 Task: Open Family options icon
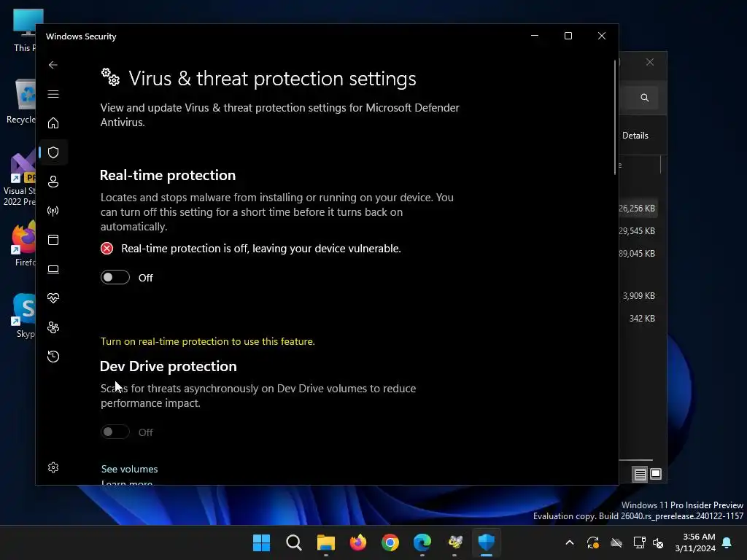click(x=53, y=327)
